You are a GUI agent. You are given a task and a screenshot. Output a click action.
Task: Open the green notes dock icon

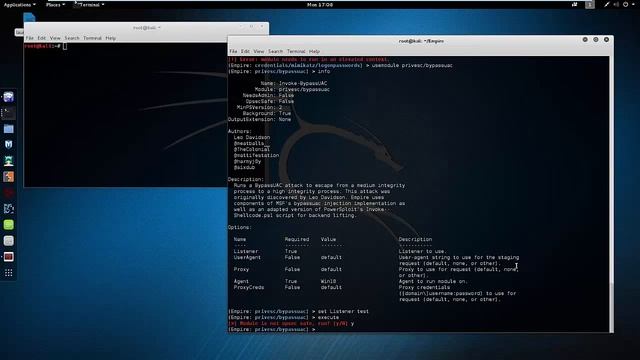[9, 224]
